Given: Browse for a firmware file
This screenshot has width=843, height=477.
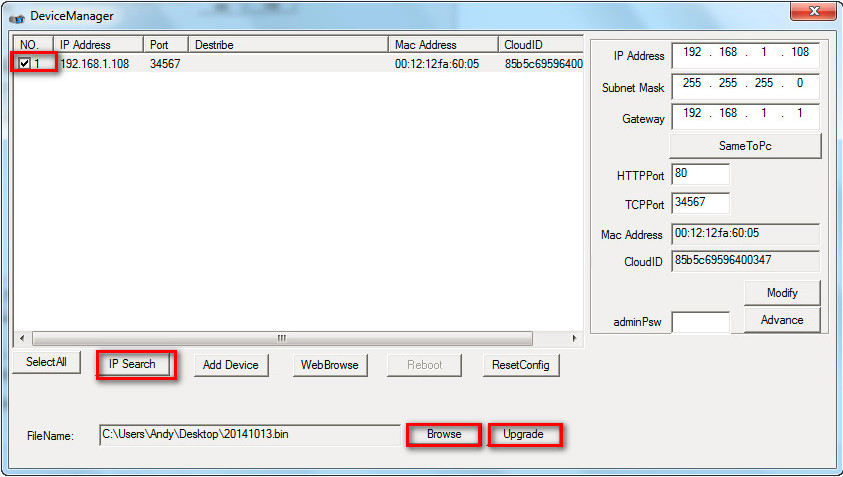Looking at the screenshot, I should coord(444,434).
